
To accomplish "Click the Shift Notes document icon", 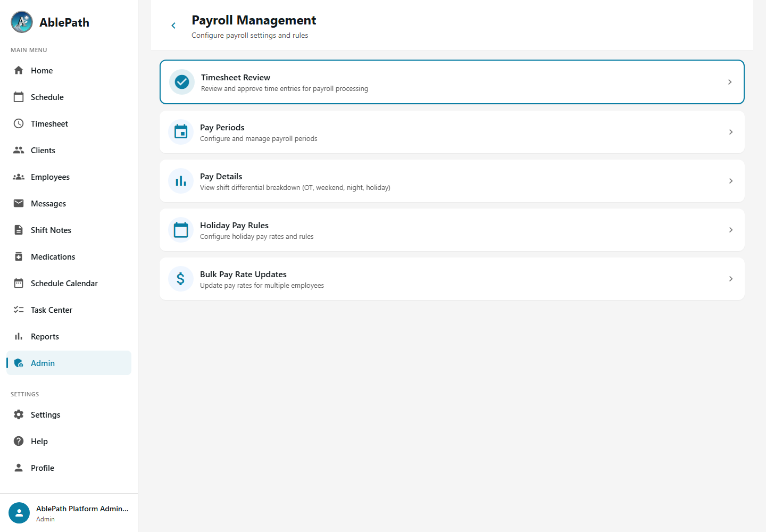I will point(19,230).
